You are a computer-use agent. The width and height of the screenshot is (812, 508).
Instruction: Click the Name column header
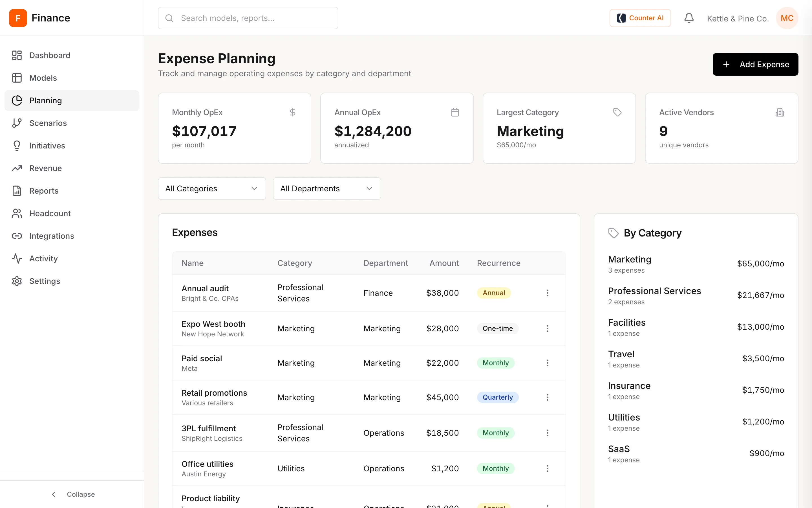(192, 263)
